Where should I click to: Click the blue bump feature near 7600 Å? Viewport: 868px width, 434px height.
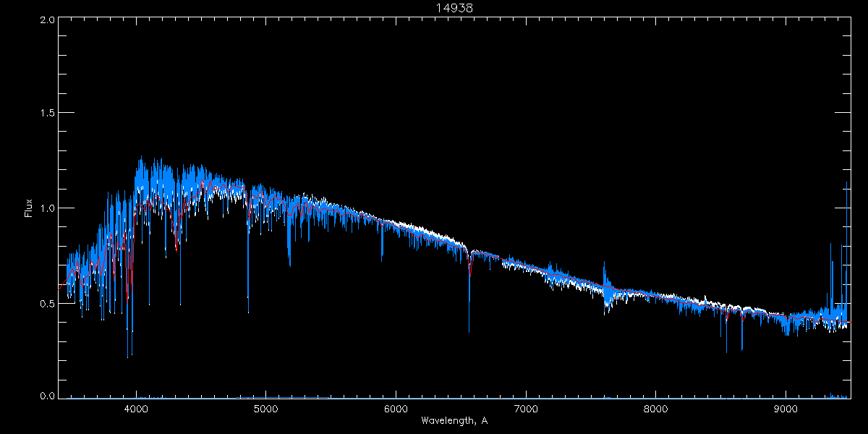(606, 278)
